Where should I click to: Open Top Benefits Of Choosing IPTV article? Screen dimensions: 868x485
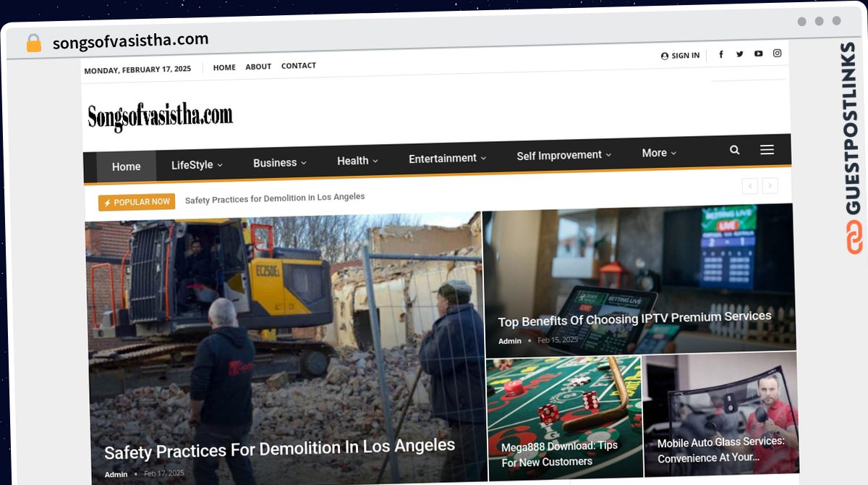click(x=634, y=318)
